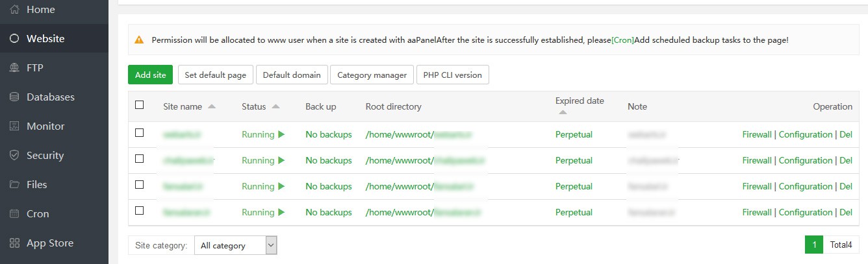Open the Website menu item
Image resolution: width=868 pixels, height=264 pixels.
(x=45, y=39)
